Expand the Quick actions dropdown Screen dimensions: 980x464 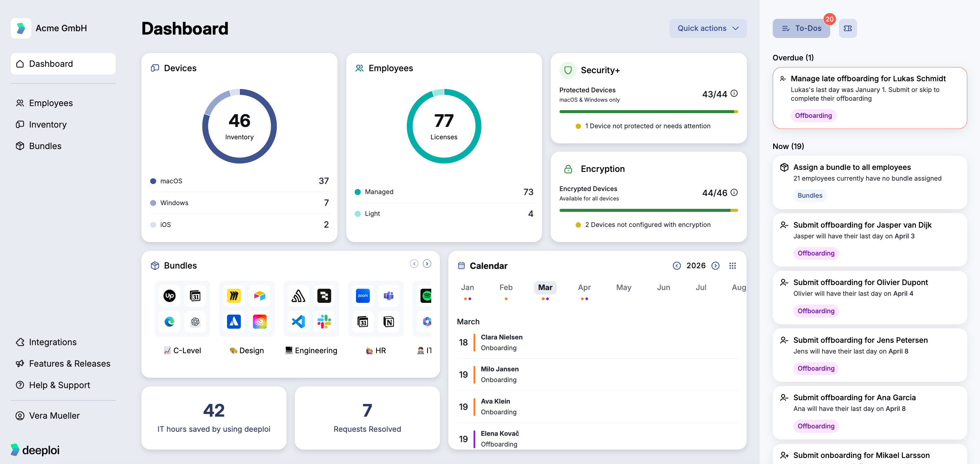tap(707, 28)
